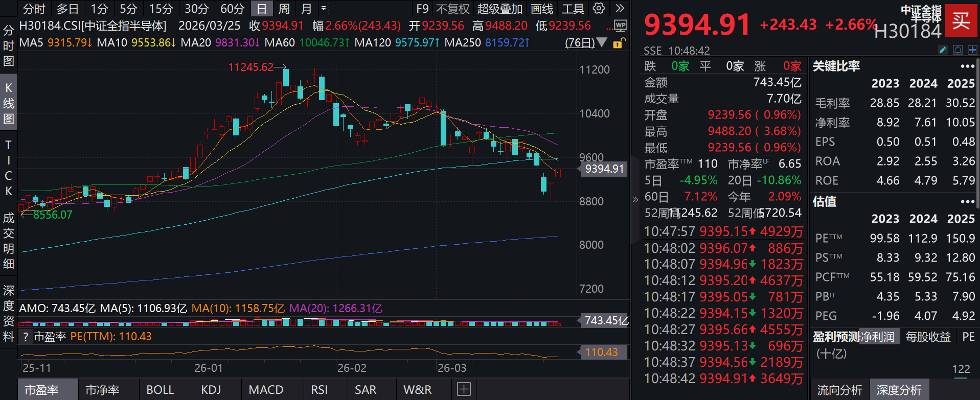The height and width of the screenshot is (400, 980).
Task: Add index to watchlist with plus icon
Action: [x=972, y=50]
